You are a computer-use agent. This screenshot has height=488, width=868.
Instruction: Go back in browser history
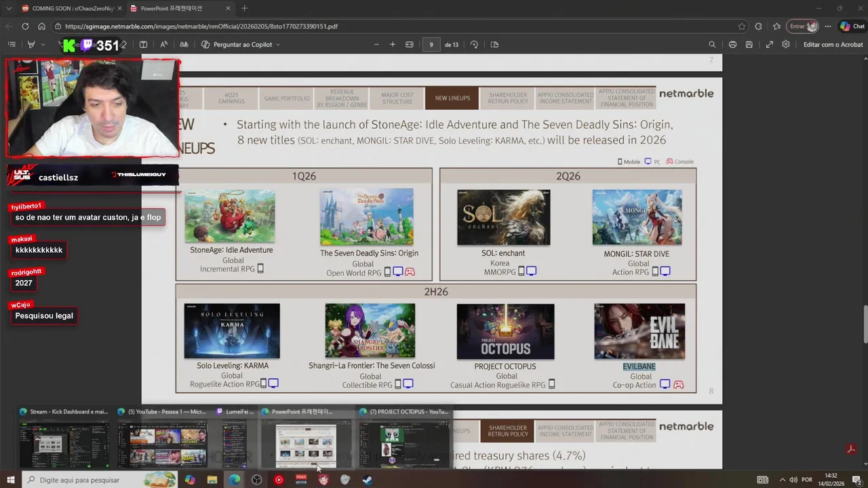pos(9,26)
